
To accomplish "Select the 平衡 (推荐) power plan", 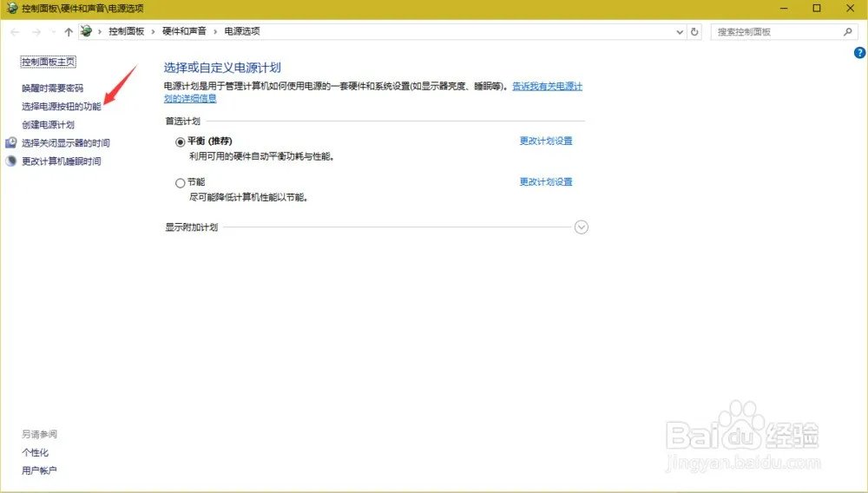I will point(180,142).
